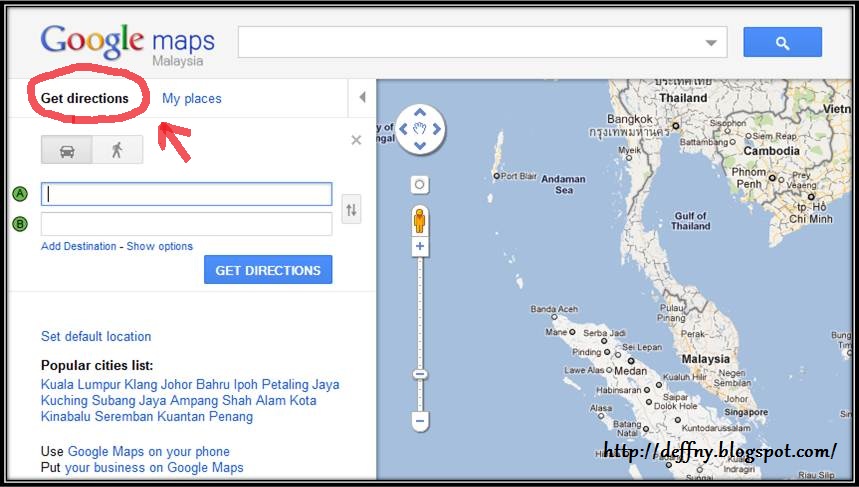
Task: Open the Get directions tab
Action: click(85, 99)
